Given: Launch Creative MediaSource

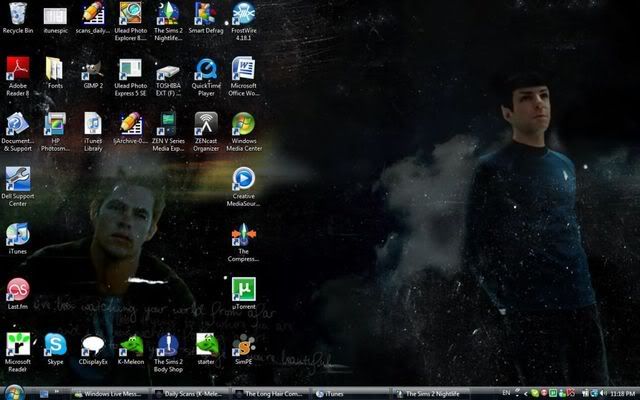Looking at the screenshot, I should pos(244,187).
